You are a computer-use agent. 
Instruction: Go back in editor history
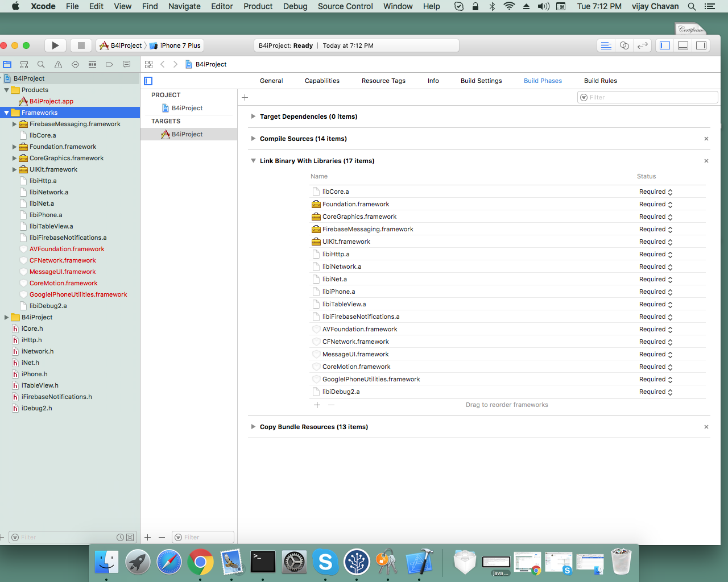click(163, 64)
